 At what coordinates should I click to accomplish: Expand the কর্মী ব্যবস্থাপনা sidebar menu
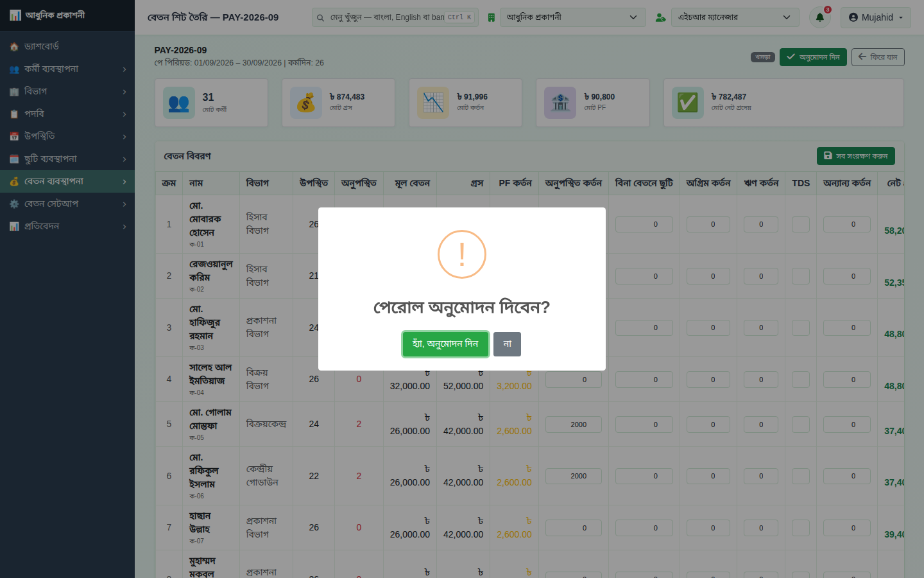click(67, 69)
